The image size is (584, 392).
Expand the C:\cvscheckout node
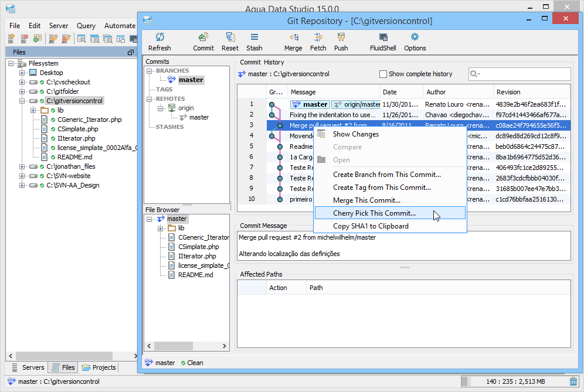tap(22, 82)
